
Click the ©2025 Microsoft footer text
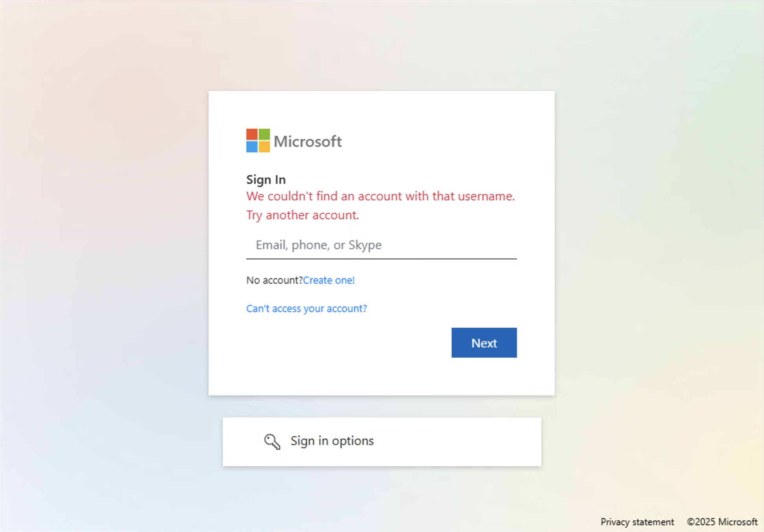722,522
